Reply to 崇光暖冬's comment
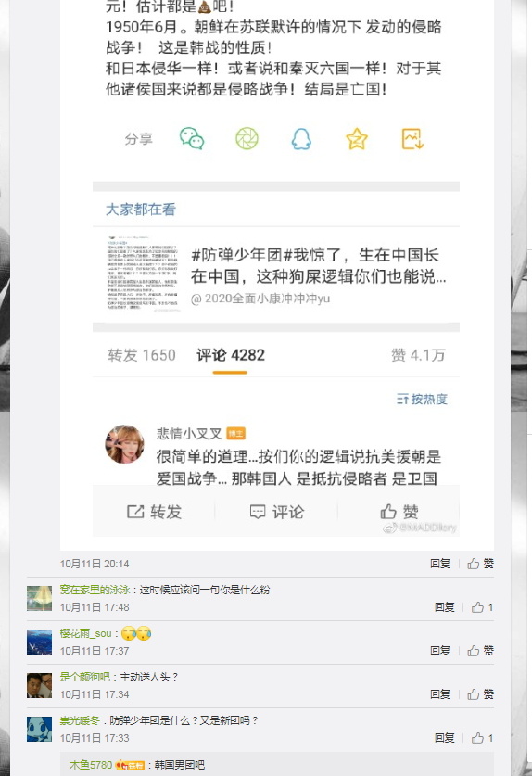The width and height of the screenshot is (532, 776). tap(444, 738)
